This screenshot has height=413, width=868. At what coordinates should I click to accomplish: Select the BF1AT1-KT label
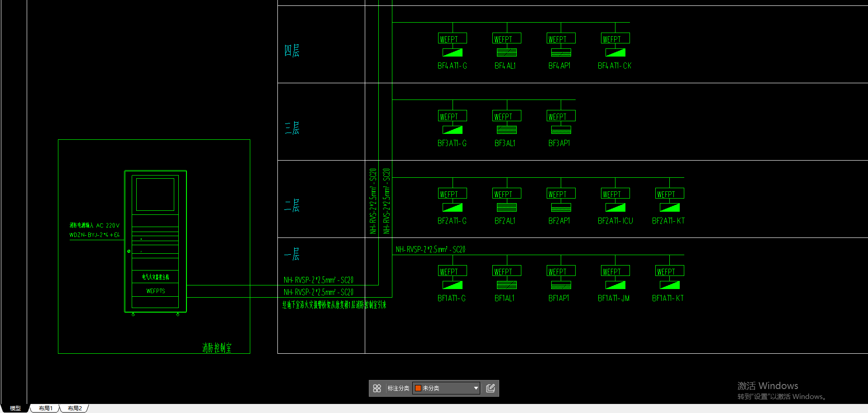point(668,298)
